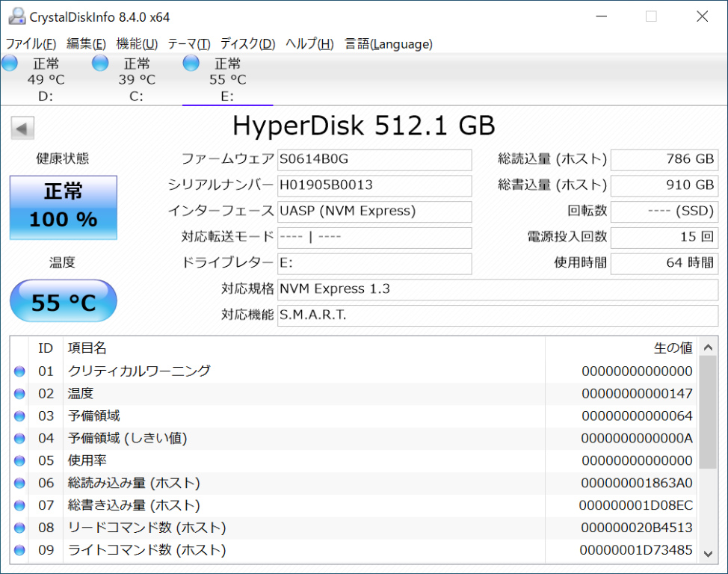Open the テーマ(T) menu
The image size is (728, 574).
point(188,44)
